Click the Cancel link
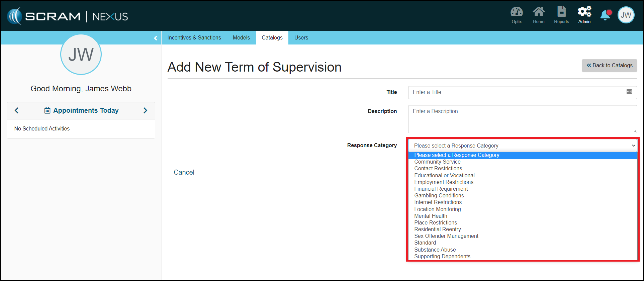 click(184, 172)
